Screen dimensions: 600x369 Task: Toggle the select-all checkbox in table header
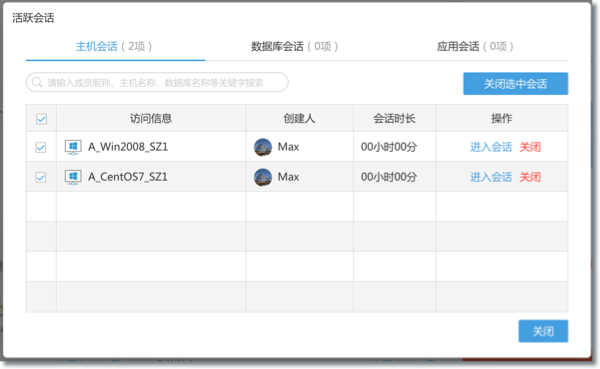point(41,119)
